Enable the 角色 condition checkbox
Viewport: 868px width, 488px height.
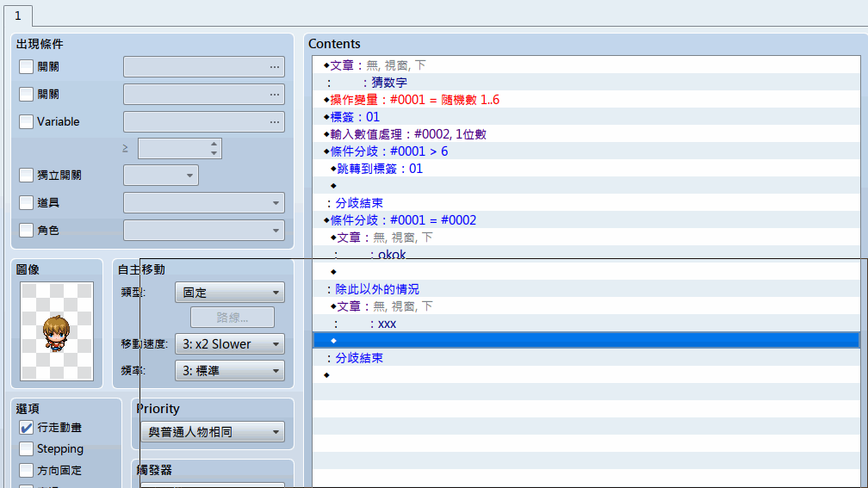pos(26,230)
